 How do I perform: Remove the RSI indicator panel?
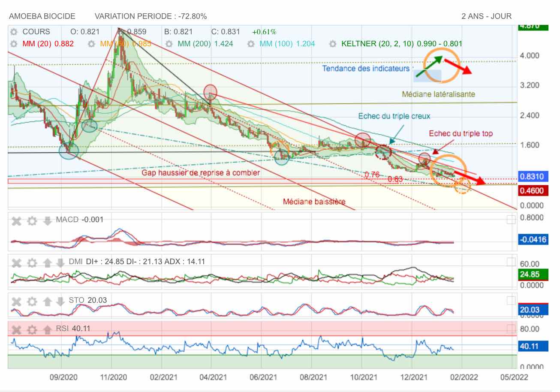click(x=16, y=330)
